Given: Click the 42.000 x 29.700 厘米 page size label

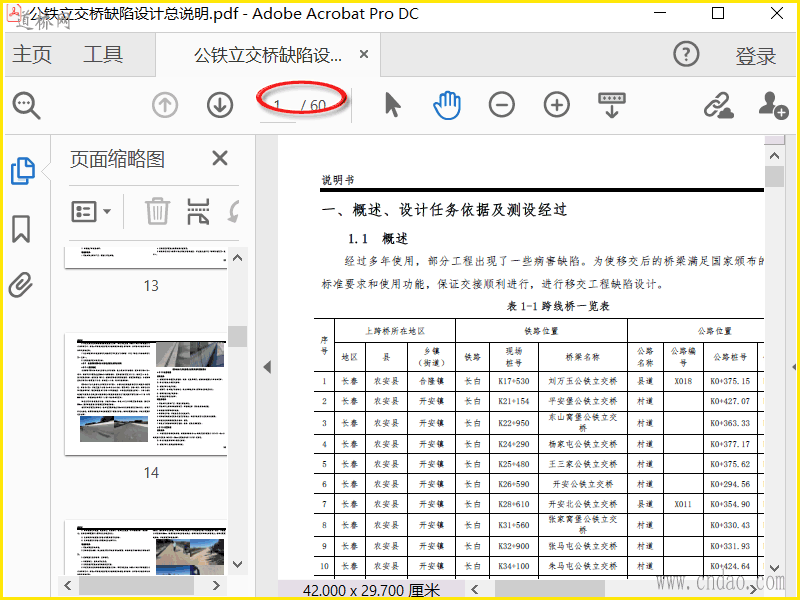Looking at the screenshot, I should [x=371, y=590].
